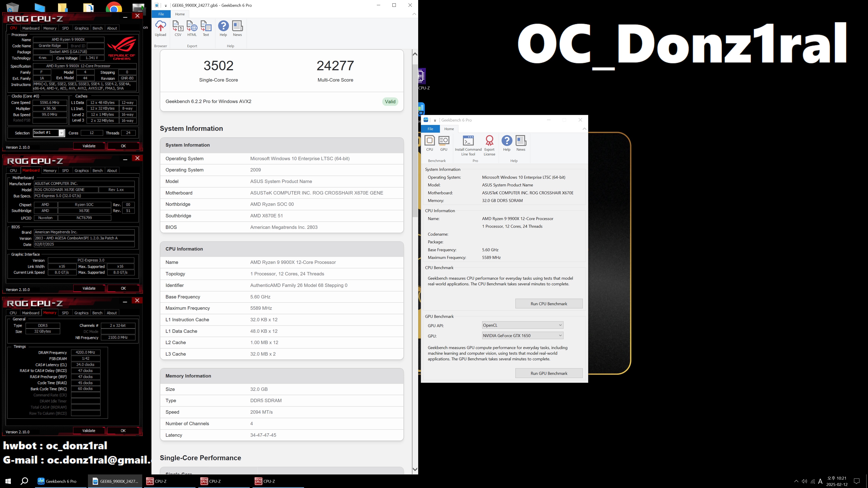Image resolution: width=868 pixels, height=488 pixels.
Task: Open Windows Start menu
Action: click(x=8, y=481)
